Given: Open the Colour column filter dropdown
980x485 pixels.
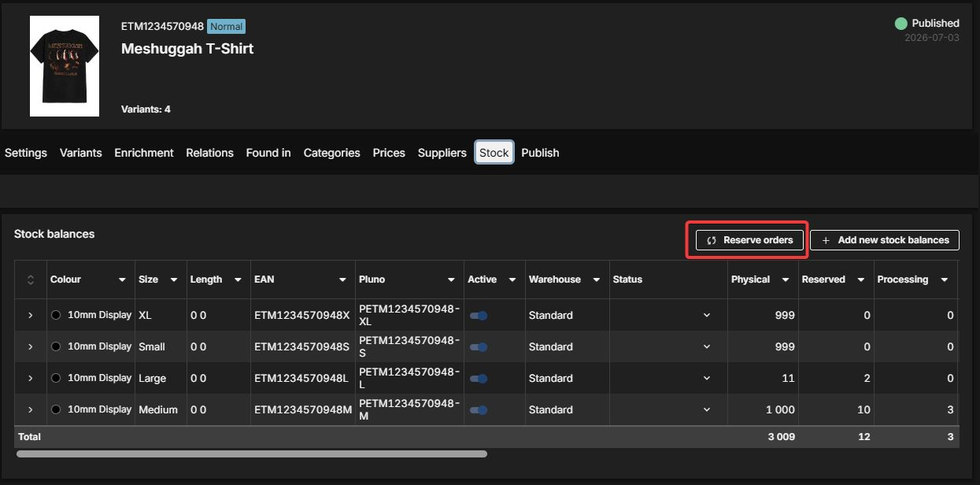Looking at the screenshot, I should [x=122, y=280].
